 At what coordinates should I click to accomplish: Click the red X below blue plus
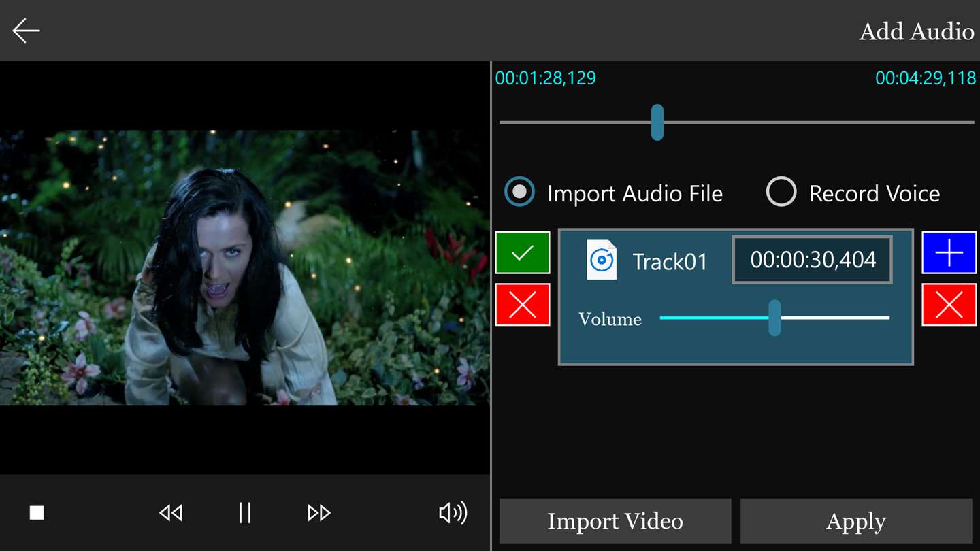click(949, 305)
